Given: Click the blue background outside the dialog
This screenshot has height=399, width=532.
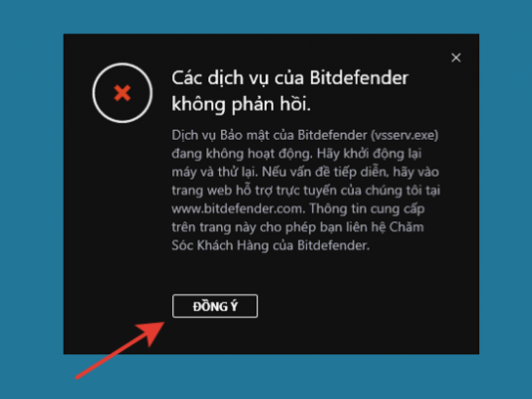Looking at the screenshot, I should pyautogui.click(x=31, y=203).
